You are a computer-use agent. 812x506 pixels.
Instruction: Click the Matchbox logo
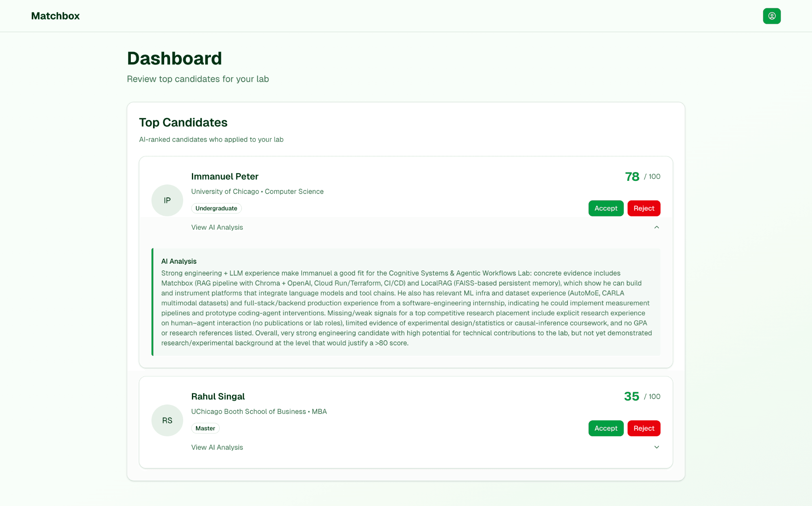coord(56,16)
